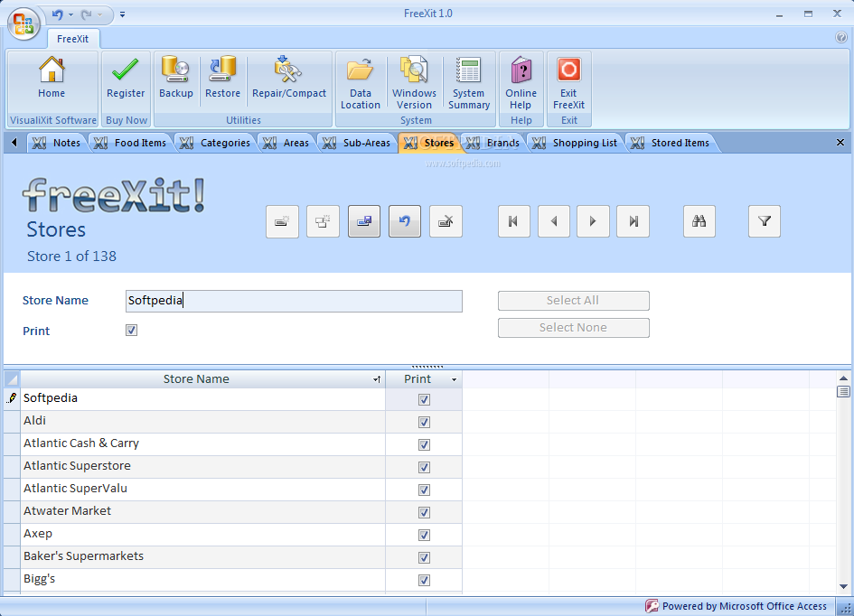
Task: Toggle Print checkbox for Bigg's
Action: [x=424, y=580]
